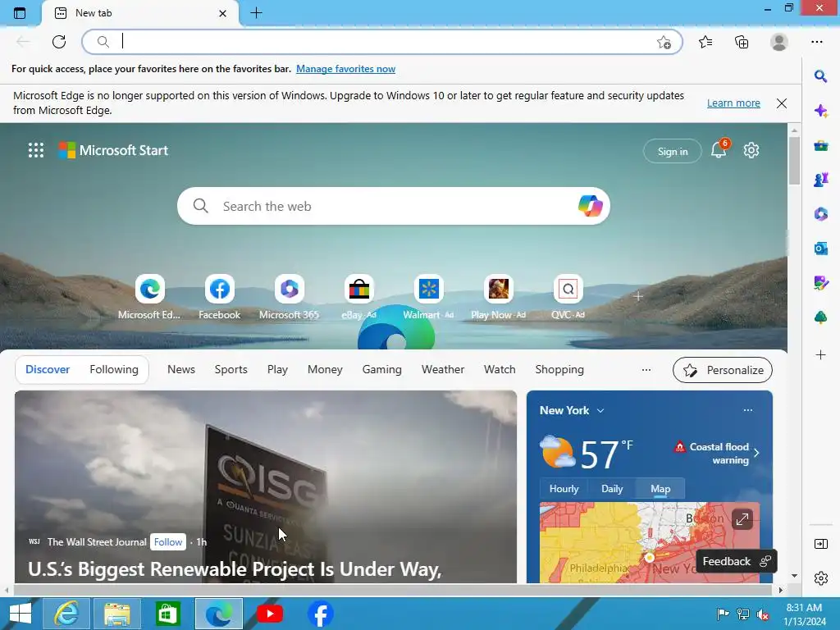
Task: Open the sidebar Games chess icon
Action: click(820, 180)
